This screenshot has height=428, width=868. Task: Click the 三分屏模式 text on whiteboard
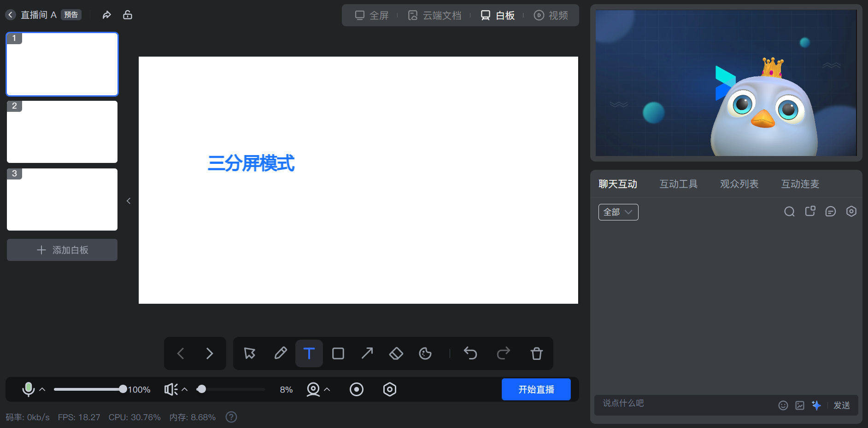(x=251, y=163)
